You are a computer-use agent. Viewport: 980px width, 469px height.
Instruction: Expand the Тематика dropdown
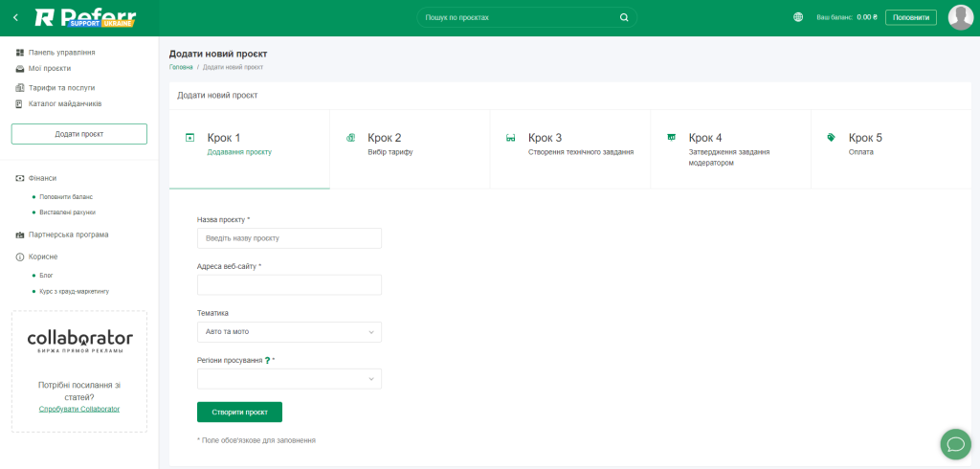[x=289, y=332]
